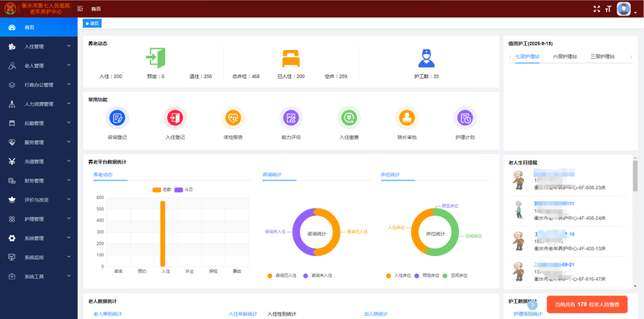The width and height of the screenshot is (644, 319).
Task: Expand the 财务管理 menu chevron
Action: click(68, 180)
